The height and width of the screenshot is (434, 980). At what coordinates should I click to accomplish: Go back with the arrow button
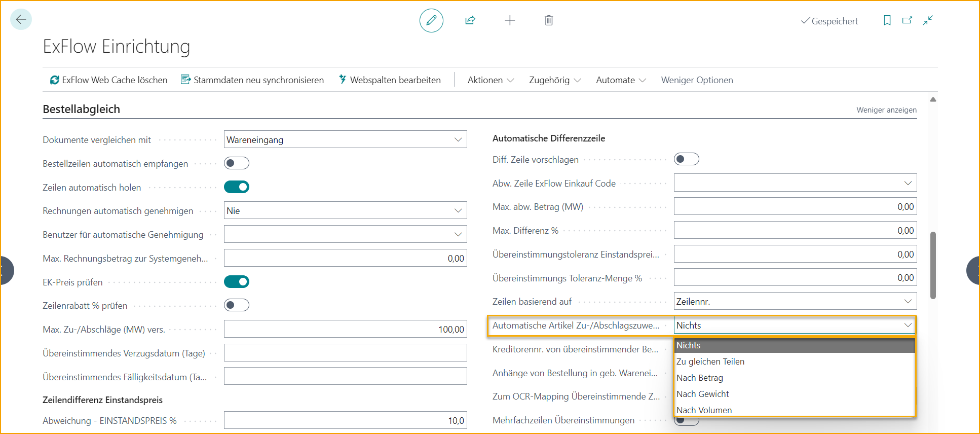tap(21, 20)
